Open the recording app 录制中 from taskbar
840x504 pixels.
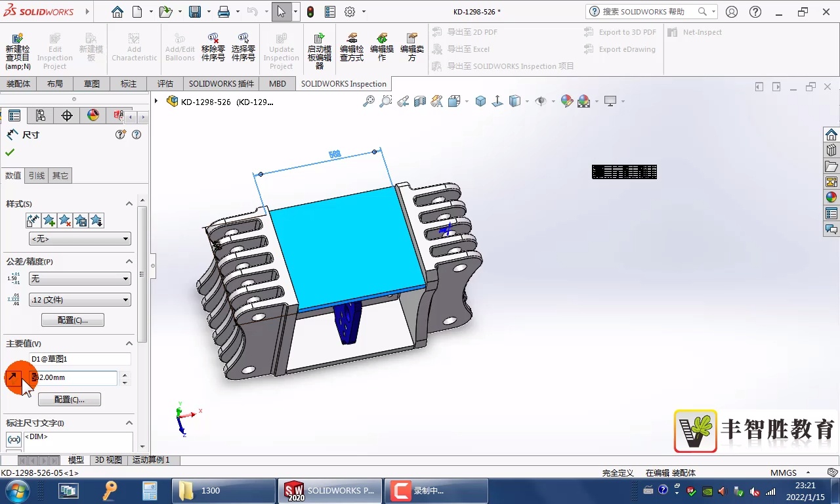click(x=436, y=490)
